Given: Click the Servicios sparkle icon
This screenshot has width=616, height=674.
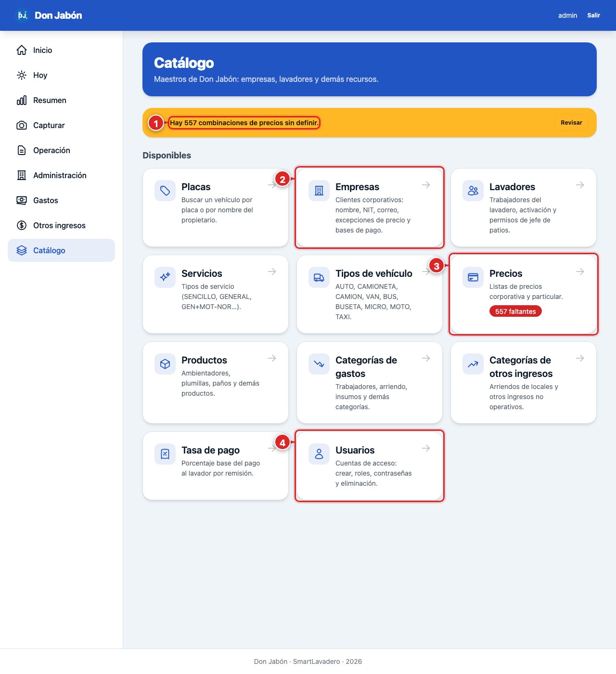Looking at the screenshot, I should (165, 277).
